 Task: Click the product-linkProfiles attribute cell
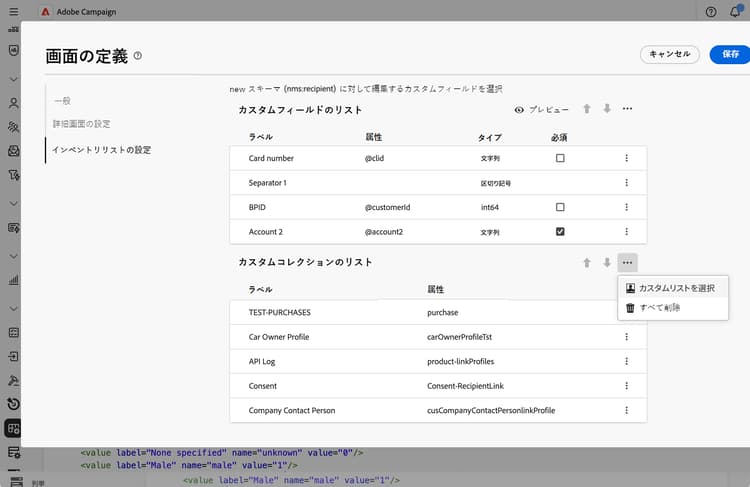point(461,361)
